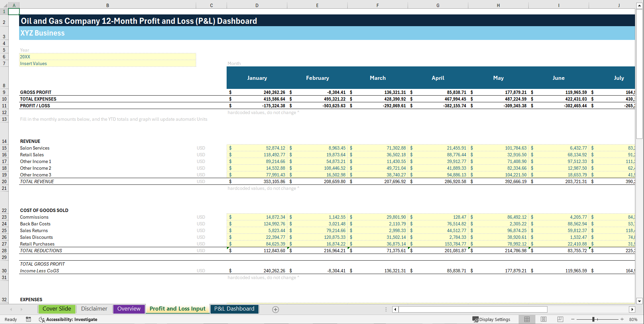
Task: Switch to the P&L Dashboard sheet tab
Action: pos(234,309)
